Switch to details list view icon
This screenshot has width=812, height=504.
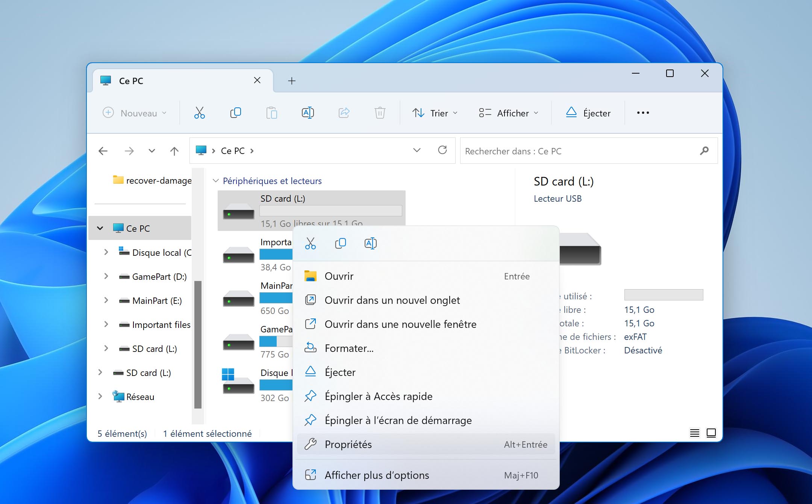pos(695,433)
